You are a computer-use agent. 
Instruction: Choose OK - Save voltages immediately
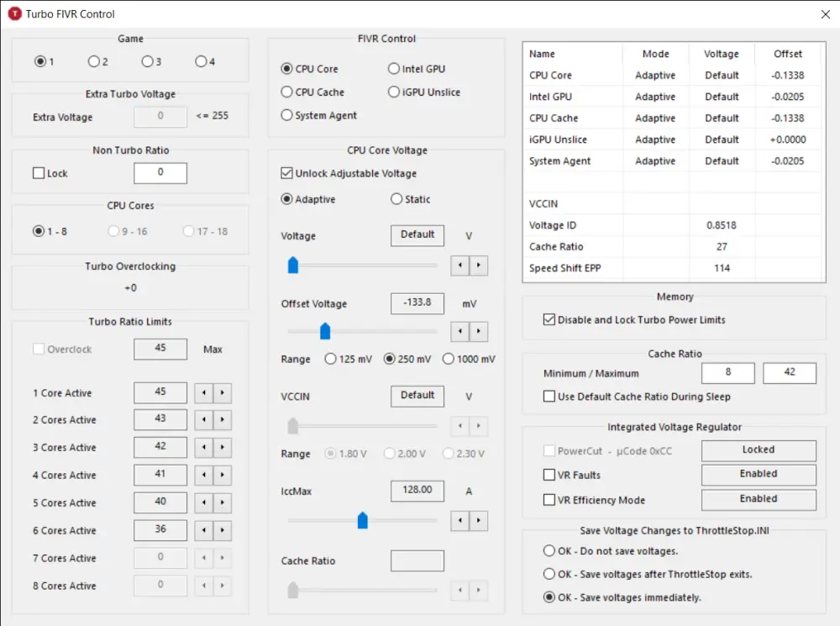pyautogui.click(x=622, y=597)
